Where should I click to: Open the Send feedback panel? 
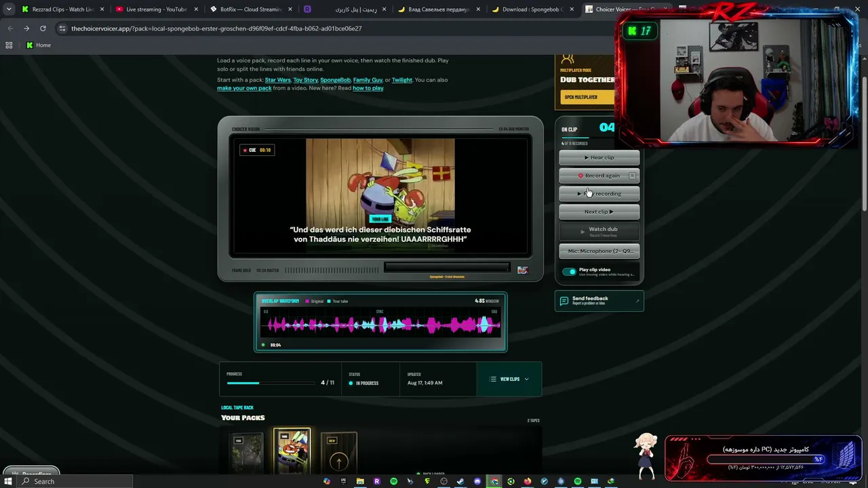(599, 301)
